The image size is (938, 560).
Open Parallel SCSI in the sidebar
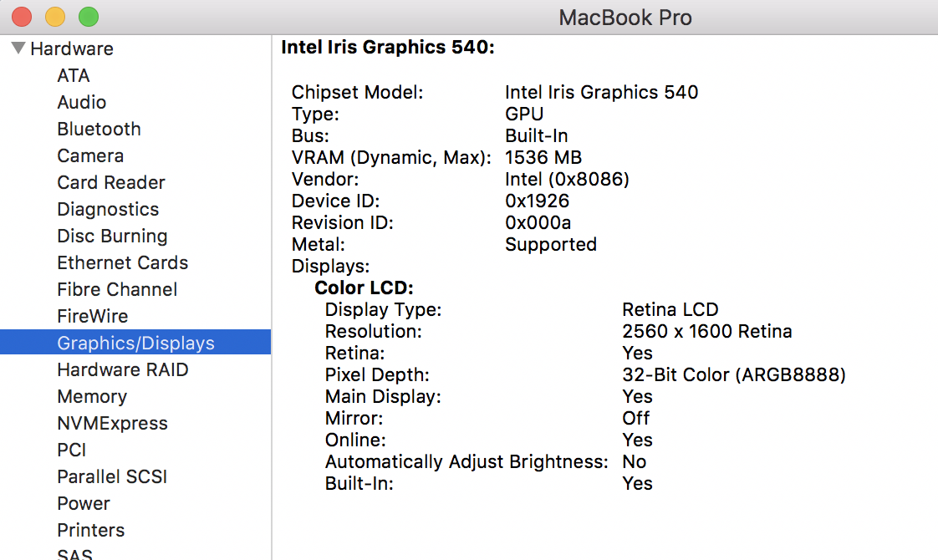coord(112,477)
